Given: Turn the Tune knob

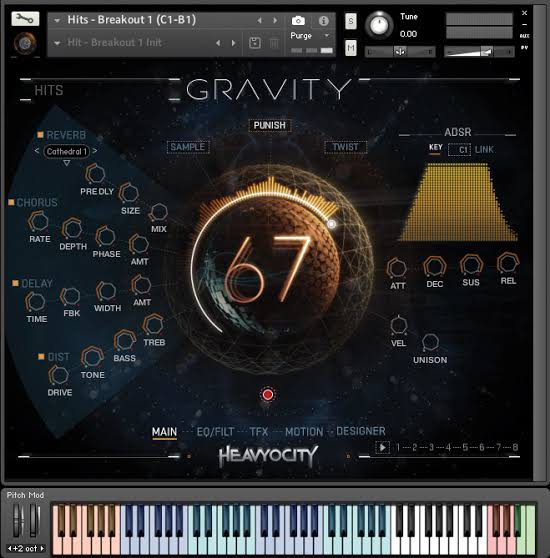Looking at the screenshot, I should pyautogui.click(x=379, y=25).
